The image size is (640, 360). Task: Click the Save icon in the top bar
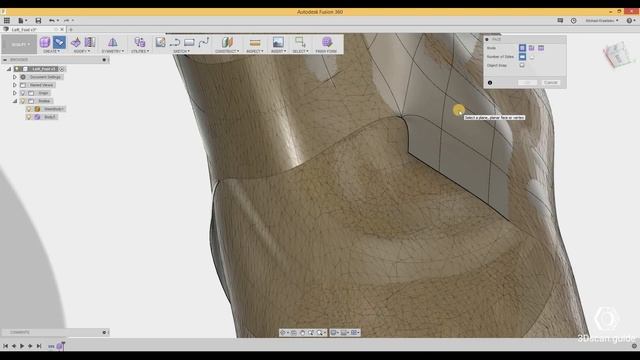38,20
